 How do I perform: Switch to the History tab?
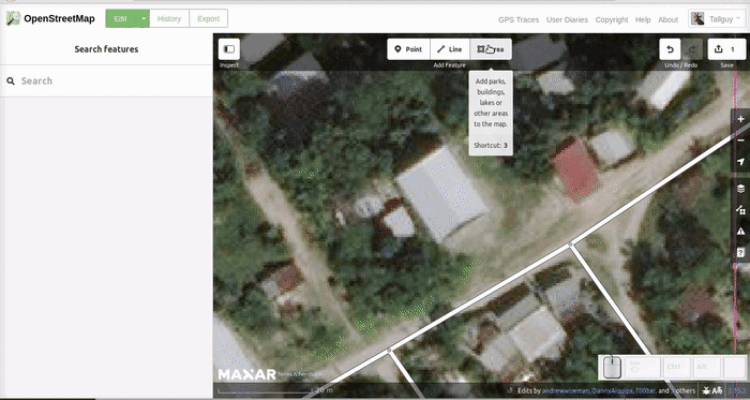pos(169,19)
